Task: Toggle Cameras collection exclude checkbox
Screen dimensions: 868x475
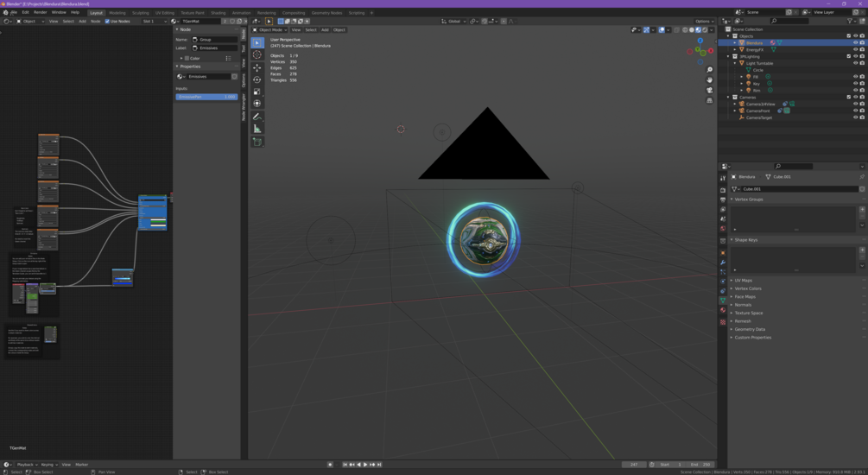Action: tap(848, 97)
